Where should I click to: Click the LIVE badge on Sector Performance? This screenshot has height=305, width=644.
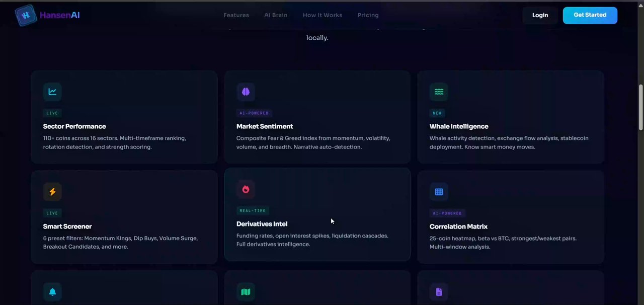(x=52, y=113)
